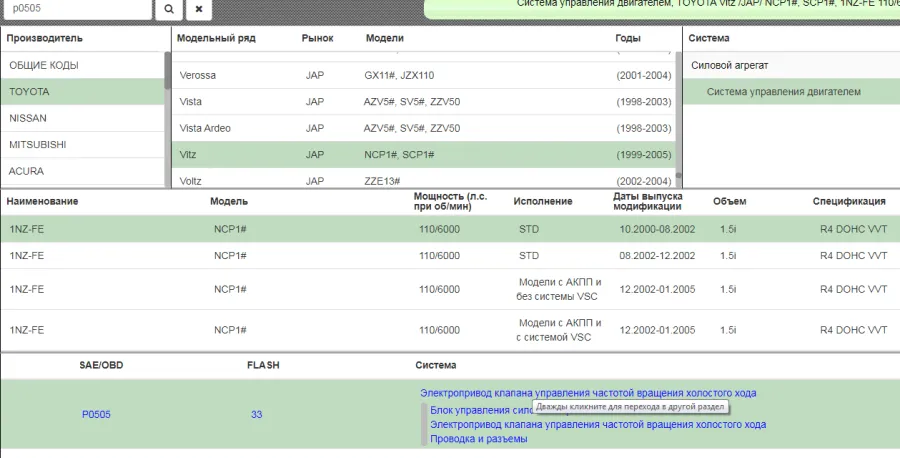Click the FLASH column header
Image resolution: width=900 pixels, height=458 pixels.
pos(263,365)
